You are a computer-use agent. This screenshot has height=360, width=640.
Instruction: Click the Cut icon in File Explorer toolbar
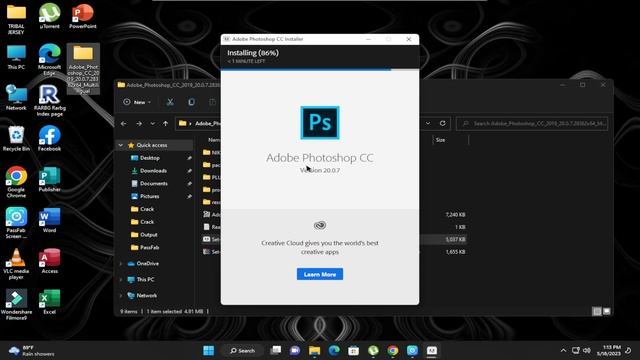click(170, 102)
